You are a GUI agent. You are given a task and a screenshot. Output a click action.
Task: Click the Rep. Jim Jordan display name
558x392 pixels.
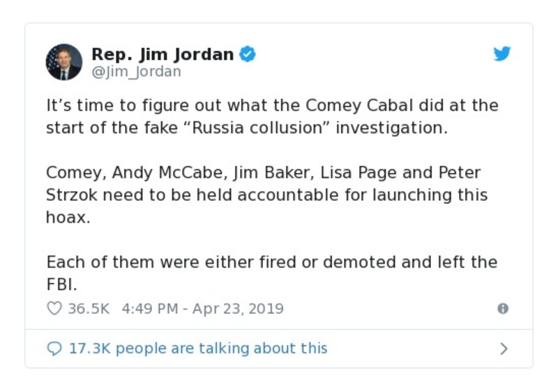point(163,54)
